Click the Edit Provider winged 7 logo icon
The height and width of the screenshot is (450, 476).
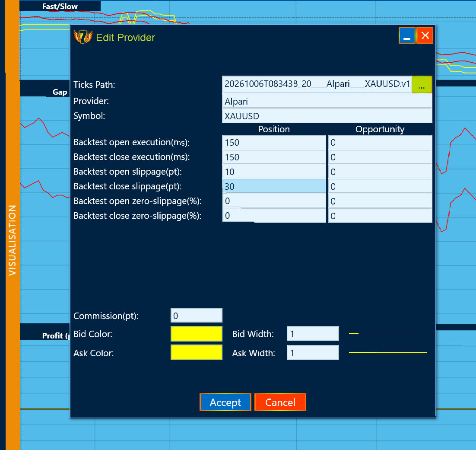tap(83, 37)
